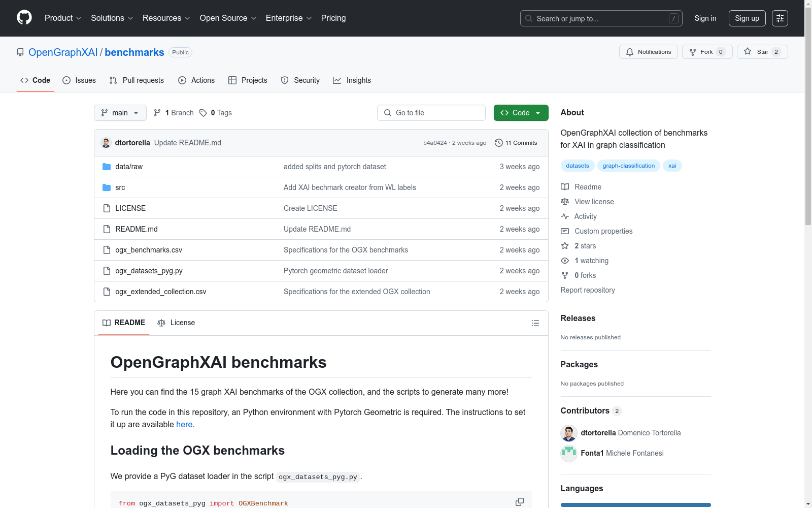Copy the code snippet with the copy icon
Image resolution: width=812 pixels, height=508 pixels.
(520, 502)
